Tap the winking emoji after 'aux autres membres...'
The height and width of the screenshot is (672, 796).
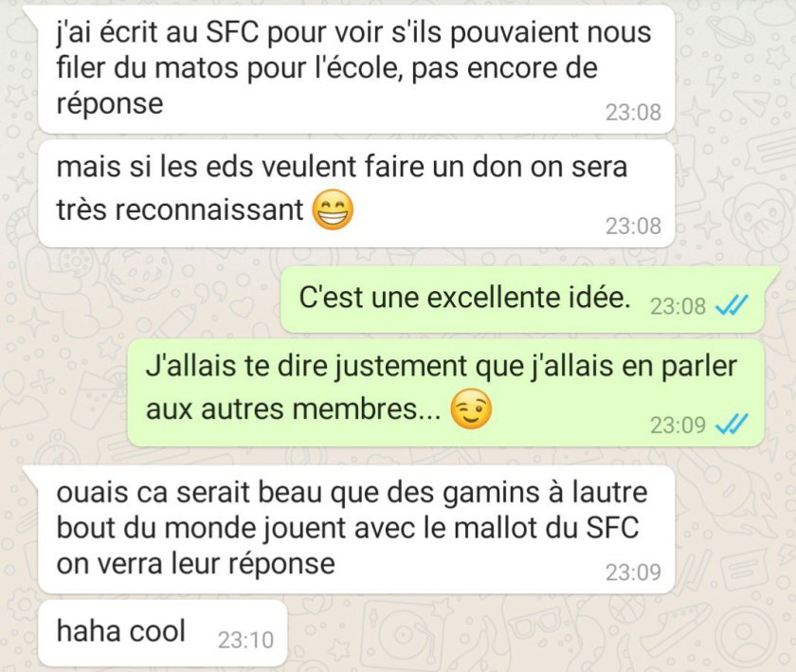point(471,409)
